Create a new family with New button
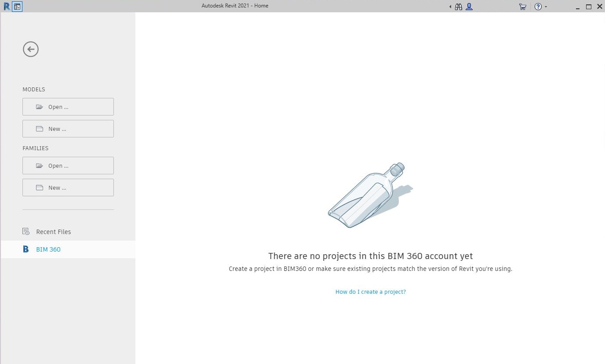 [x=68, y=187]
